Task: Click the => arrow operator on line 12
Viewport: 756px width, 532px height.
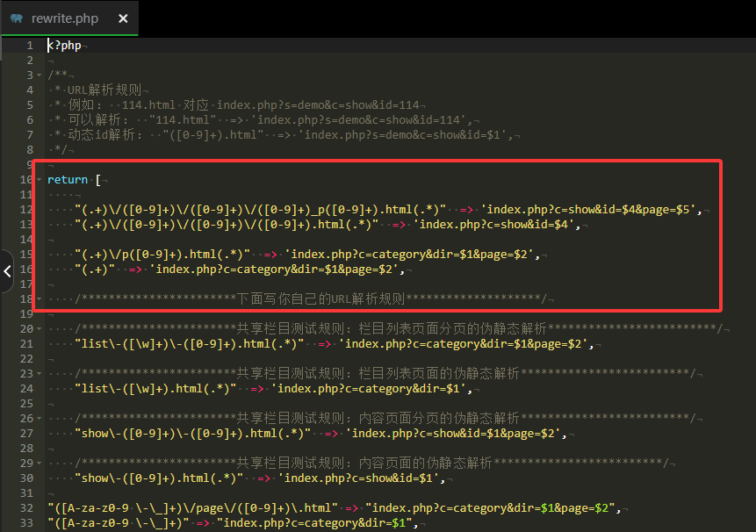Action: point(466,210)
